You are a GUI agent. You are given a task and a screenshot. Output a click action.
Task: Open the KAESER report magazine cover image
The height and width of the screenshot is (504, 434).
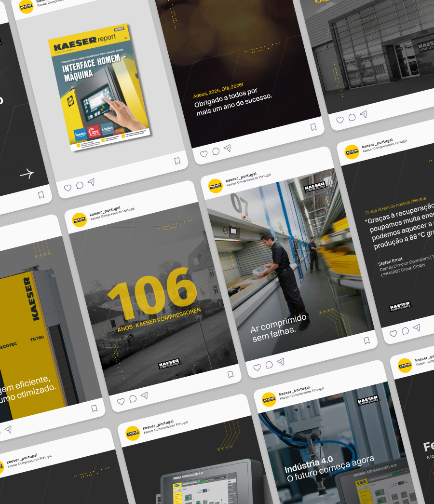point(99,87)
